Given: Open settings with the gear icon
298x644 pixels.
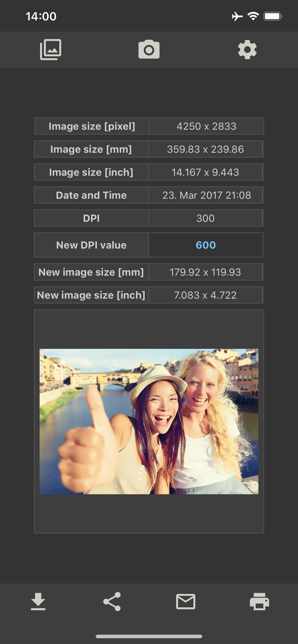Looking at the screenshot, I should pos(247,50).
